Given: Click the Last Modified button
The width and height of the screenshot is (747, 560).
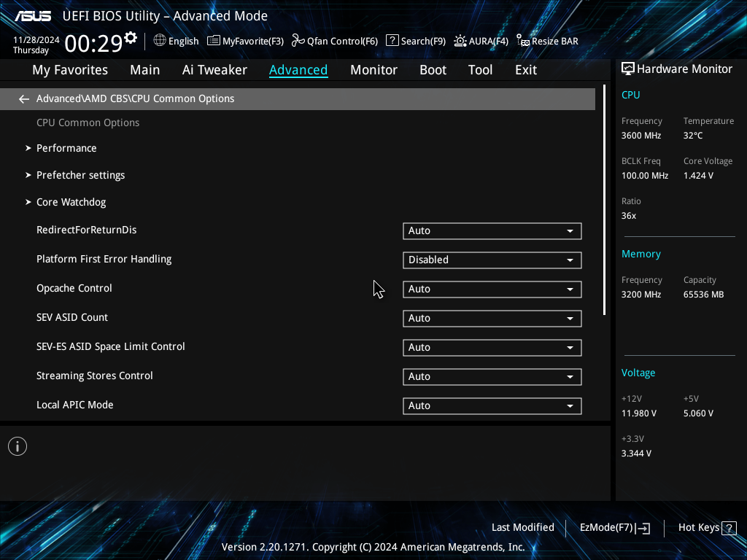Looking at the screenshot, I should tap(522, 528).
